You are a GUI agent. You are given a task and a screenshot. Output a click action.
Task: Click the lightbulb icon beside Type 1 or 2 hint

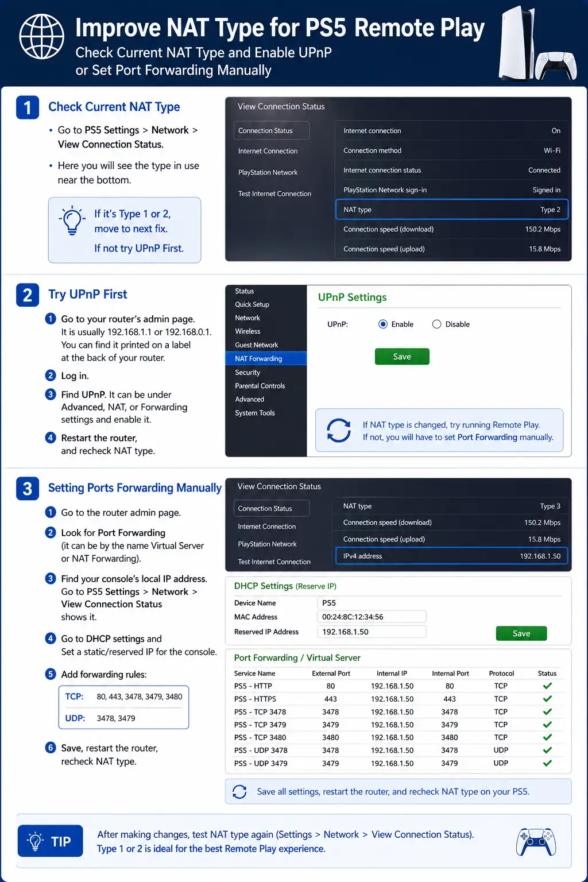(x=72, y=221)
